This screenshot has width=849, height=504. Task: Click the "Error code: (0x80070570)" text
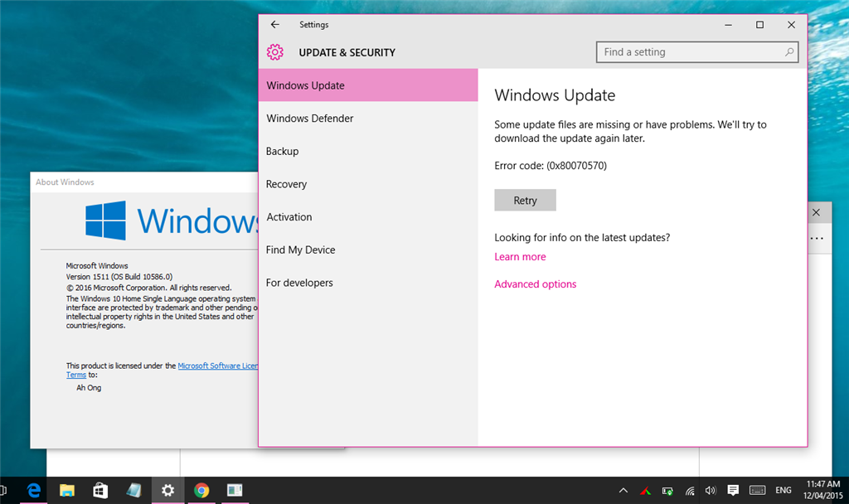551,166
